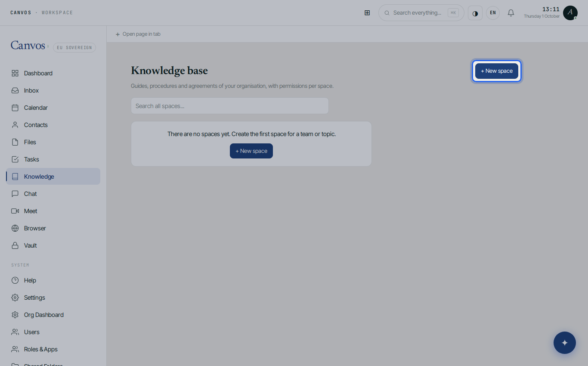Open the apps grid icon in top bar

coord(367,13)
